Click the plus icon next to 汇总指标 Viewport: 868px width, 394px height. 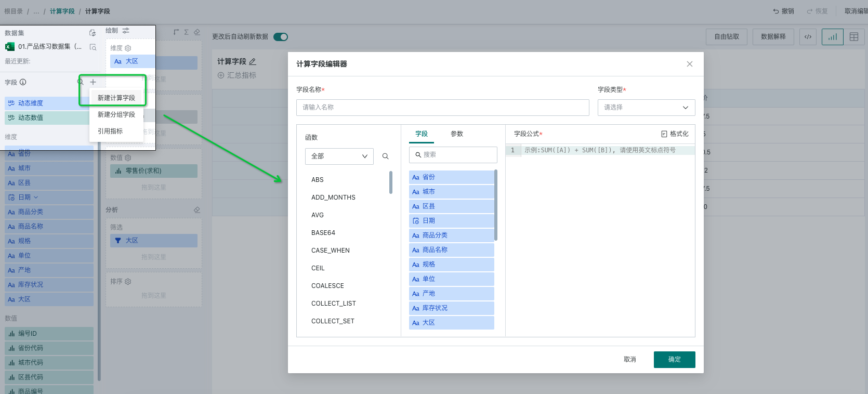221,75
